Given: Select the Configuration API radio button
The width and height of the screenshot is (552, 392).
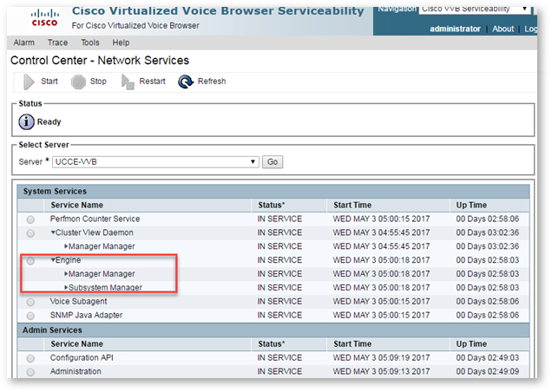Looking at the screenshot, I should (x=30, y=358).
